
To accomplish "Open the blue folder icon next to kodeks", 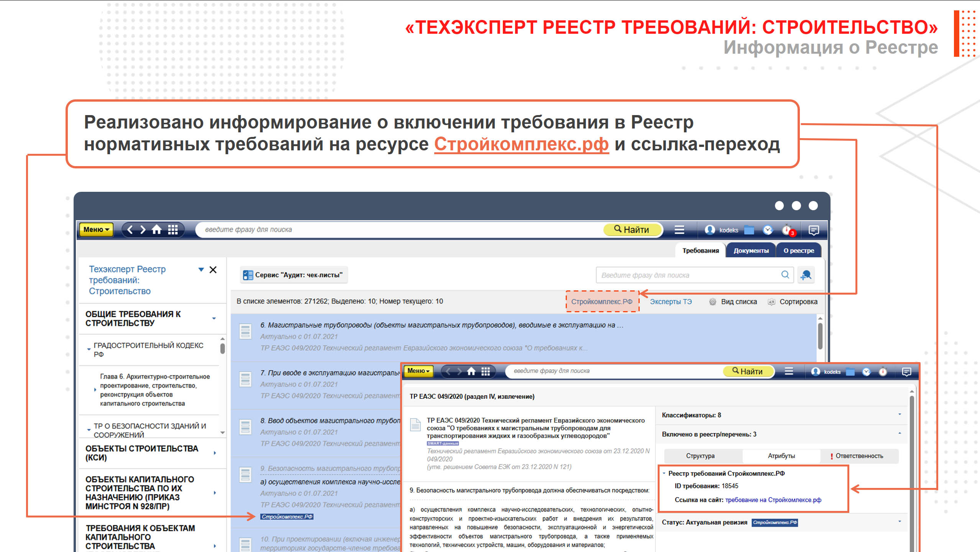I will pos(749,230).
